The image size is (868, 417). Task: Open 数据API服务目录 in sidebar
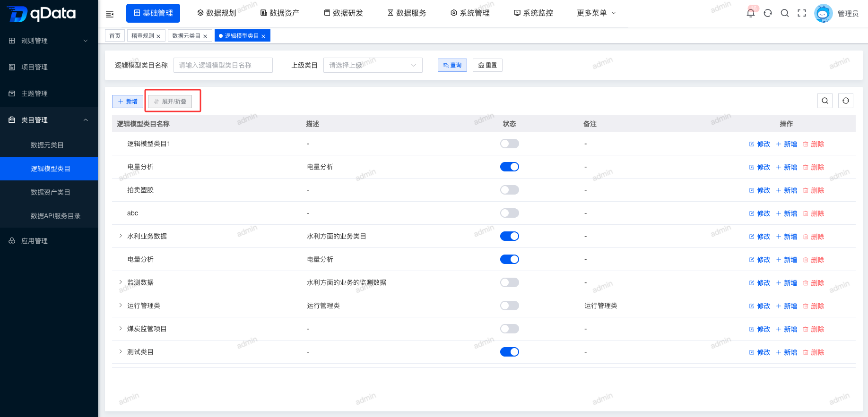click(49, 216)
